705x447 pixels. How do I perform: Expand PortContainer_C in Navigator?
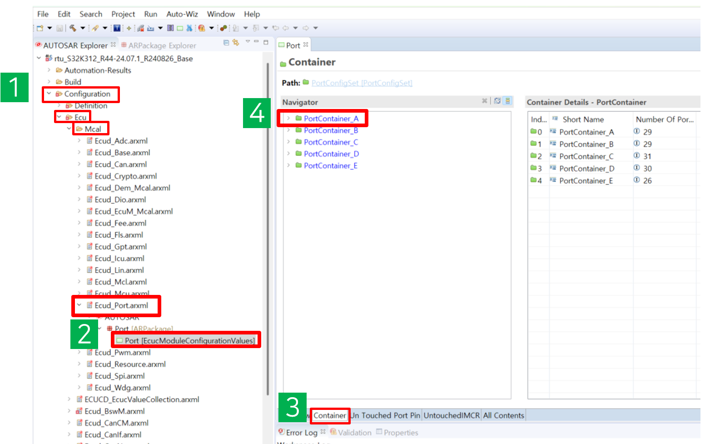(x=288, y=142)
